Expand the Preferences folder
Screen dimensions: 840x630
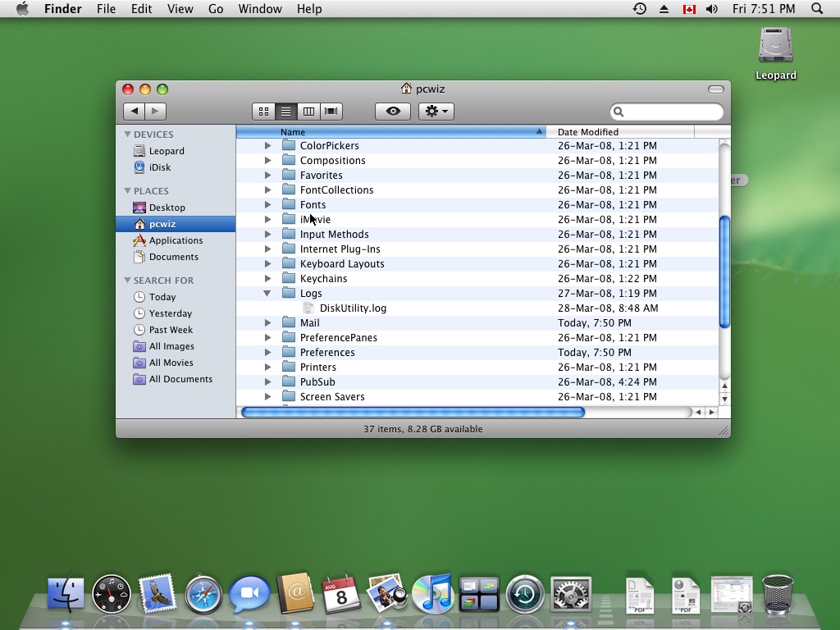(x=267, y=353)
